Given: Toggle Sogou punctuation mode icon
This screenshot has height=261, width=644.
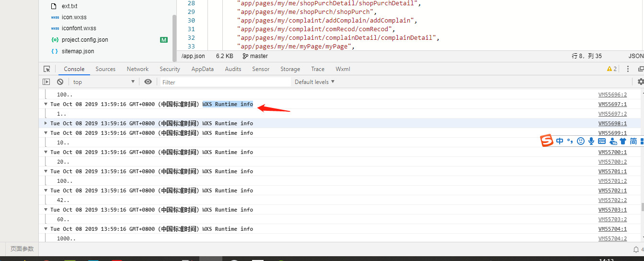Looking at the screenshot, I should (570, 141).
